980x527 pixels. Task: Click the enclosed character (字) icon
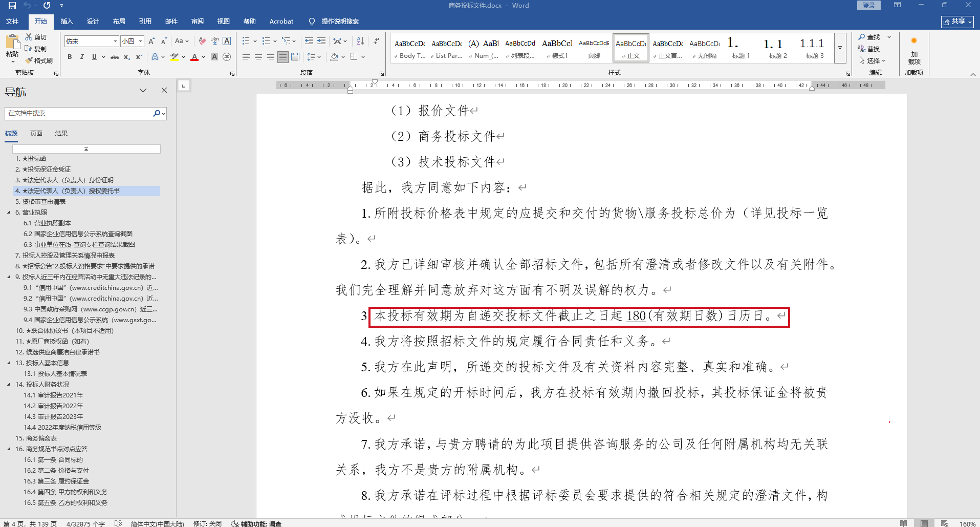pos(227,57)
